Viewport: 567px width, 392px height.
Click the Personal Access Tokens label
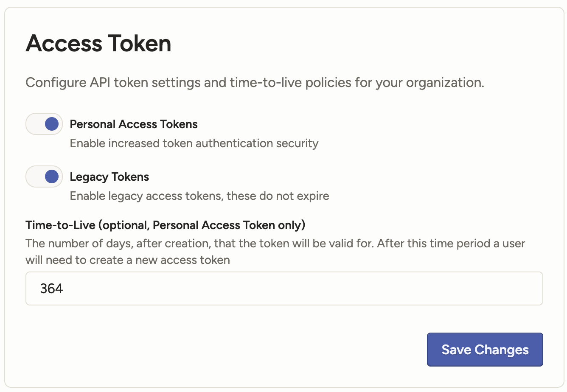tap(134, 124)
